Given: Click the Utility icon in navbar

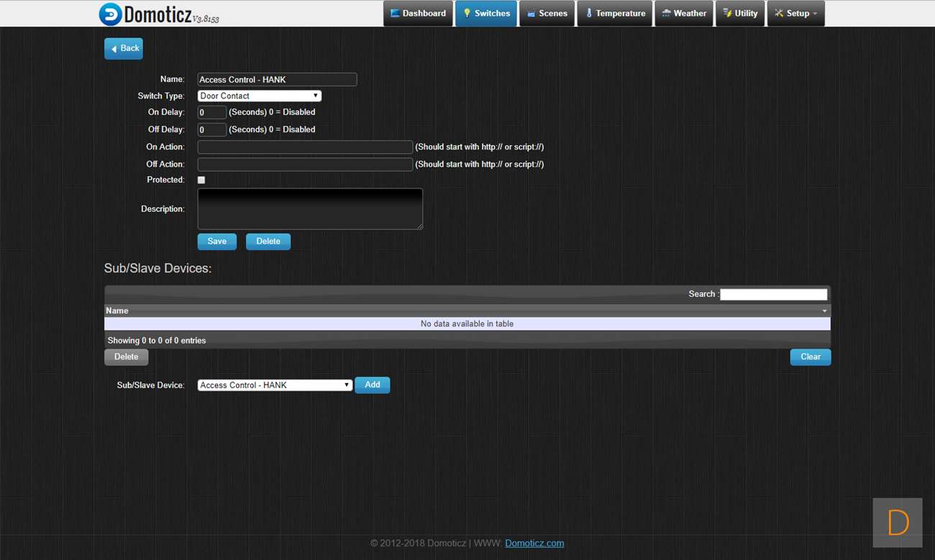Looking at the screenshot, I should tap(727, 14).
